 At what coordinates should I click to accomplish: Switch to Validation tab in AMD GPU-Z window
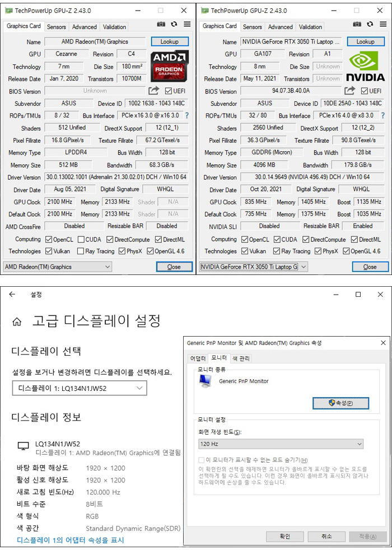[114, 27]
